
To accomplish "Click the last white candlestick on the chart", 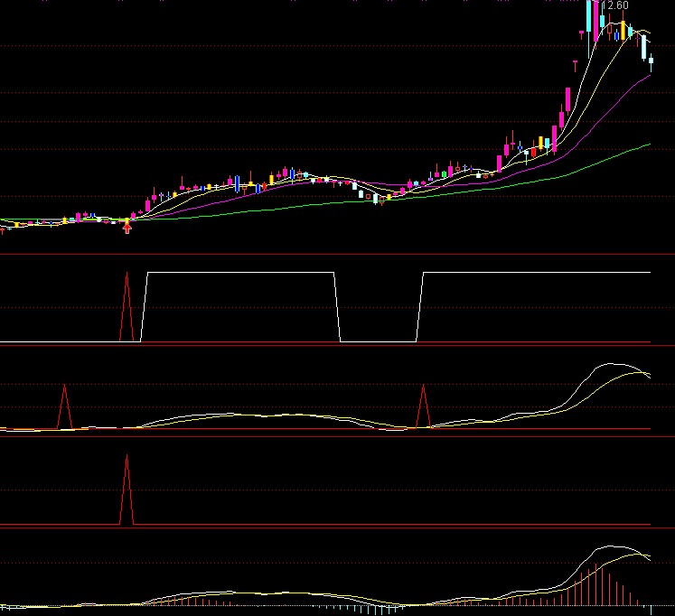I will (x=652, y=62).
